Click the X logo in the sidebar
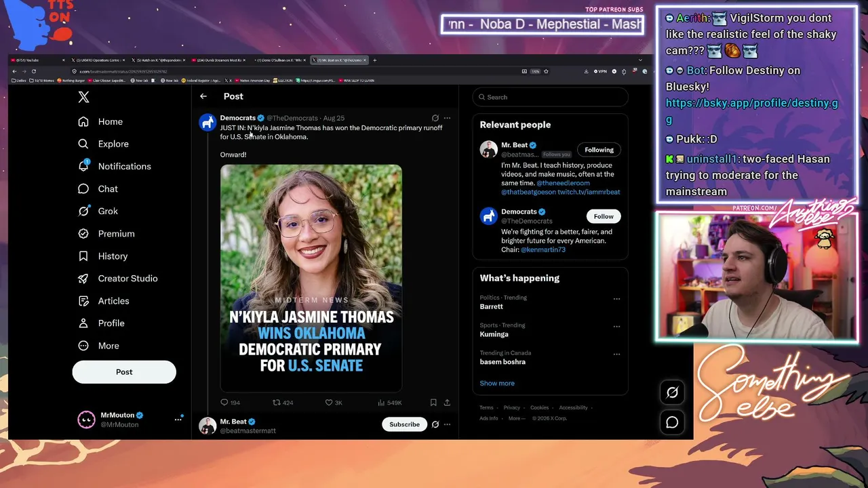The height and width of the screenshot is (488, 868). click(83, 97)
